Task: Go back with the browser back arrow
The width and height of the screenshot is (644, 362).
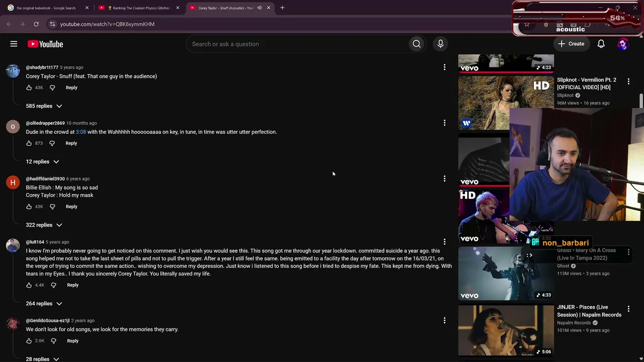Action: point(9,24)
